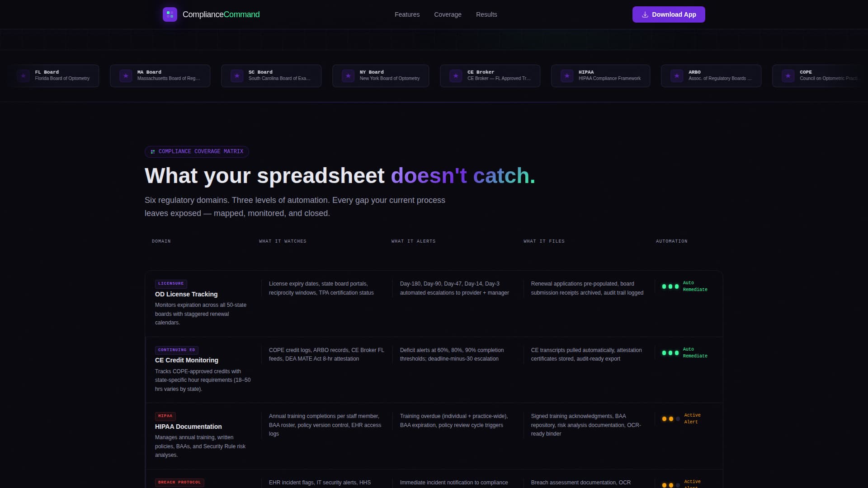This screenshot has width=868, height=488.
Task: Click the License expiry dates text
Action: tap(321, 288)
